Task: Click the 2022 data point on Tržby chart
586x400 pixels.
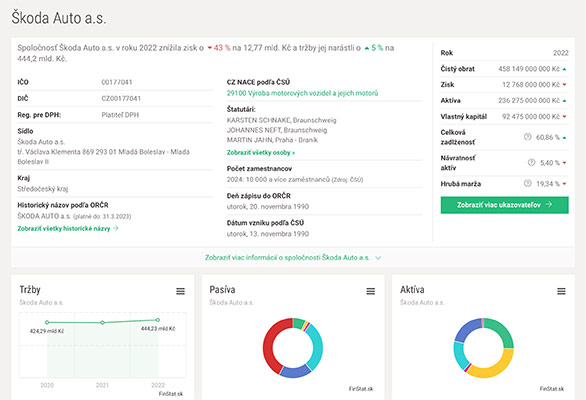Action: coord(158,320)
